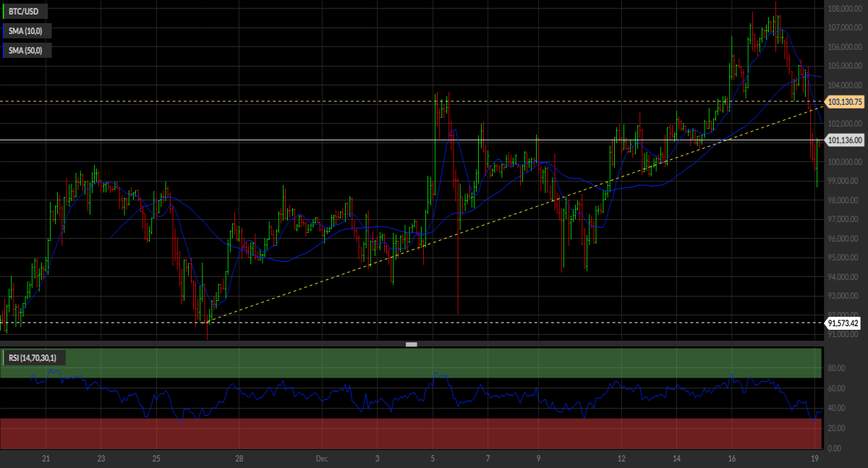Click the Dec label on time axis

tap(322, 459)
